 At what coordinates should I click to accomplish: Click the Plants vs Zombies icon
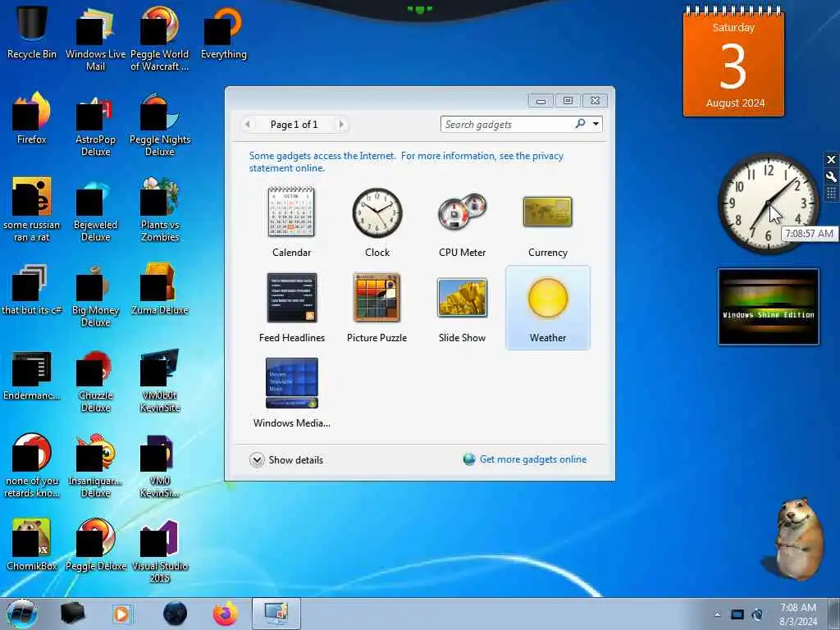(x=160, y=210)
